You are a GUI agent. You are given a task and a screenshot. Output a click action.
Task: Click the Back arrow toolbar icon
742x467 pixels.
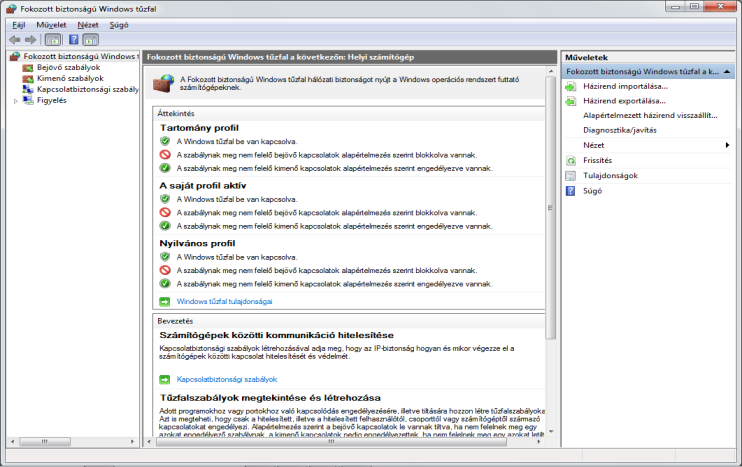point(15,40)
